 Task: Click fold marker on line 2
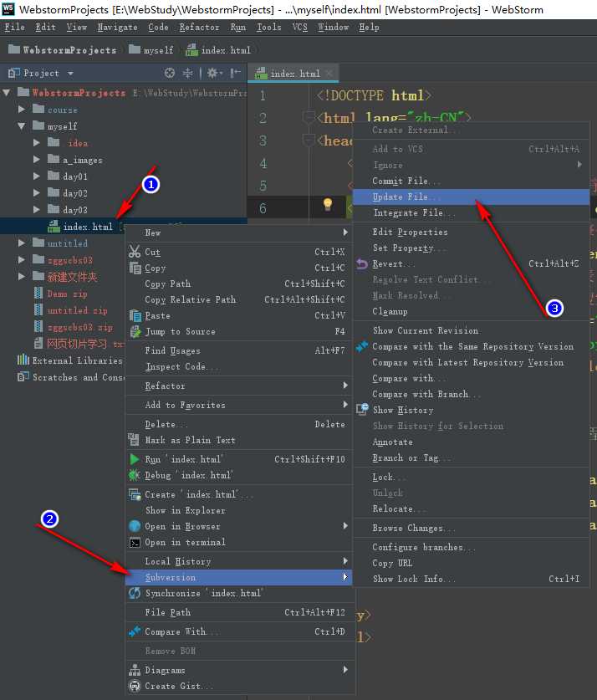click(x=309, y=118)
